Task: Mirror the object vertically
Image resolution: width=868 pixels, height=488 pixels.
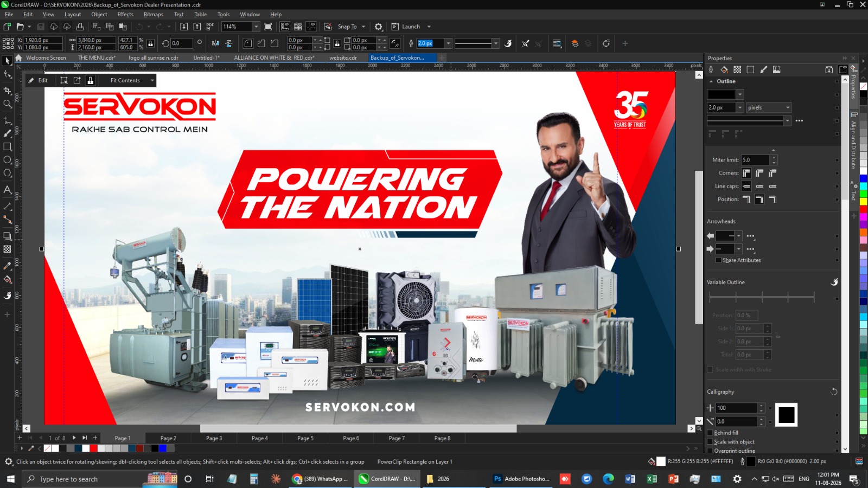Action: (228, 43)
